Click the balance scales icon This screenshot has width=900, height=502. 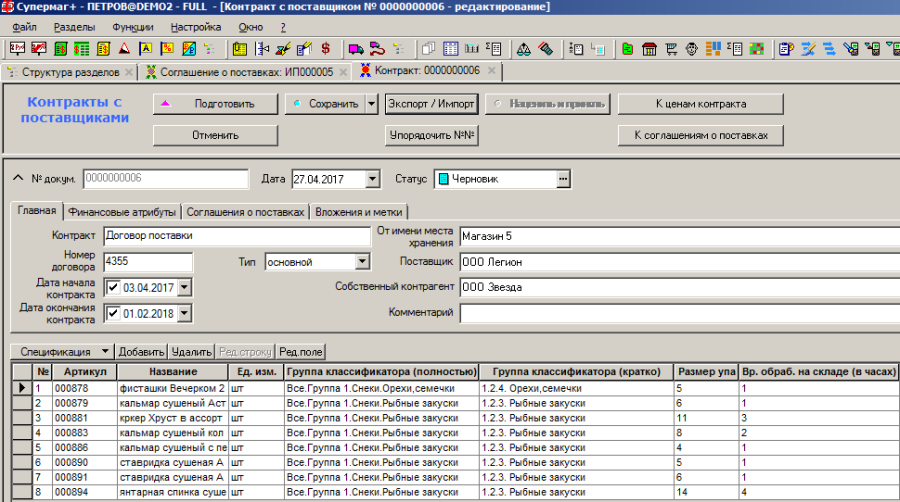(523, 49)
